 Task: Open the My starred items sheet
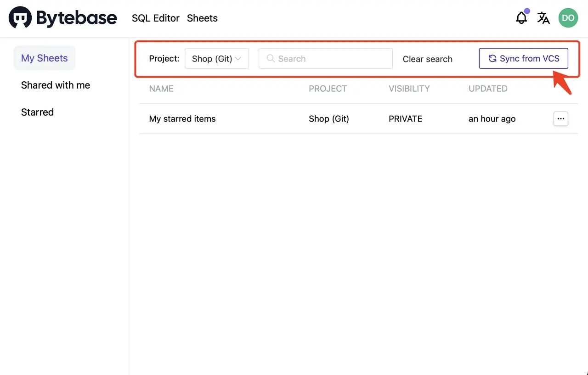point(182,118)
